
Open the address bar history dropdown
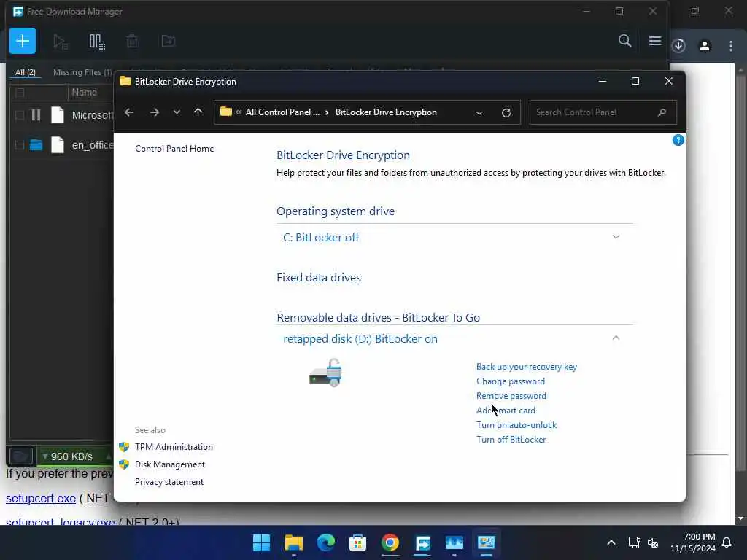pyautogui.click(x=479, y=113)
